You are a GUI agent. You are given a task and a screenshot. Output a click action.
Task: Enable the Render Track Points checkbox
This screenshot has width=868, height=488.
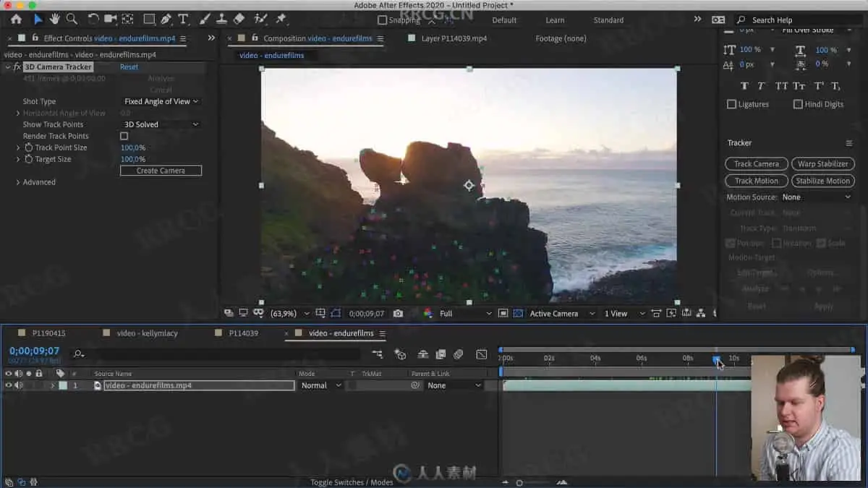pyautogui.click(x=124, y=136)
